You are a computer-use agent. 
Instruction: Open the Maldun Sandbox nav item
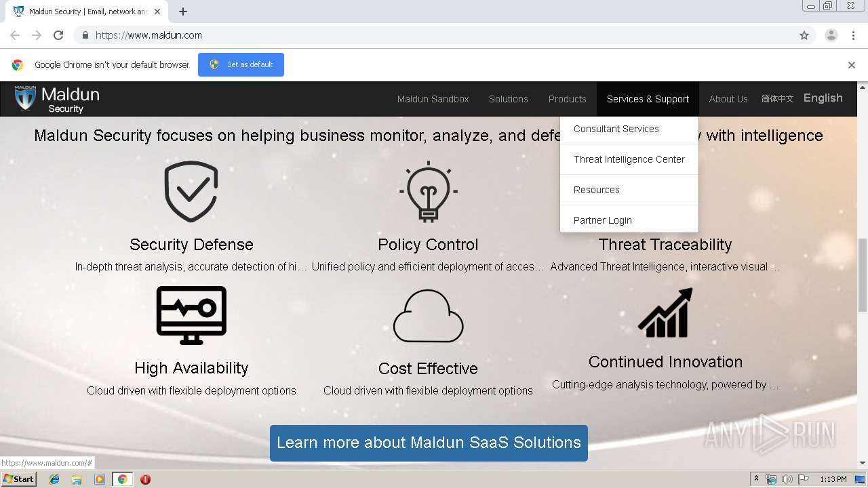click(433, 99)
